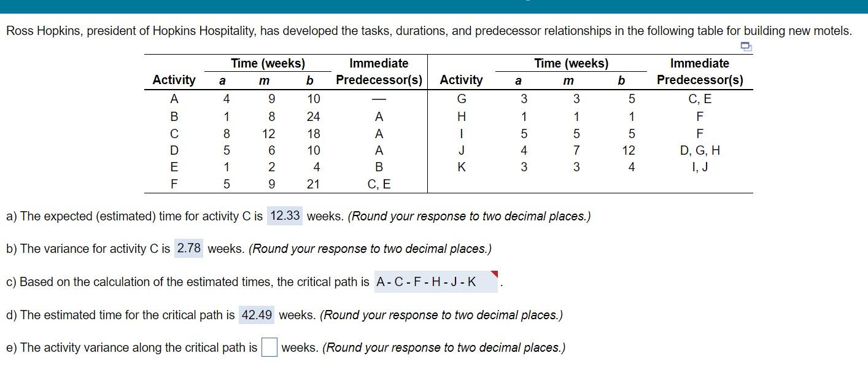Screen dimensions: 868x380
Task: Click the Activity column header in the table
Action: [x=174, y=79]
